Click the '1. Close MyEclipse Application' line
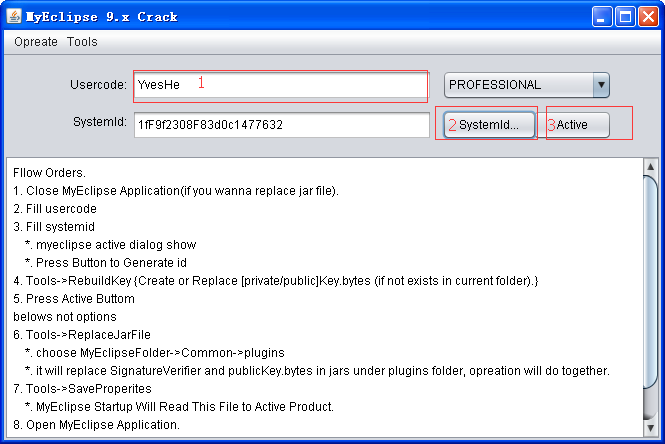This screenshot has height=444, width=665. click(176, 191)
